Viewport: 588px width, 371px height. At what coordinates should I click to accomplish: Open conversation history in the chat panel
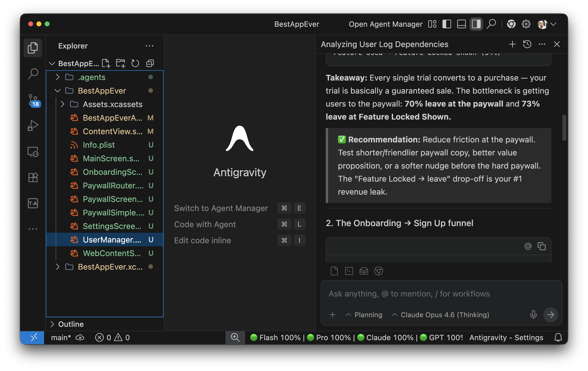[527, 44]
